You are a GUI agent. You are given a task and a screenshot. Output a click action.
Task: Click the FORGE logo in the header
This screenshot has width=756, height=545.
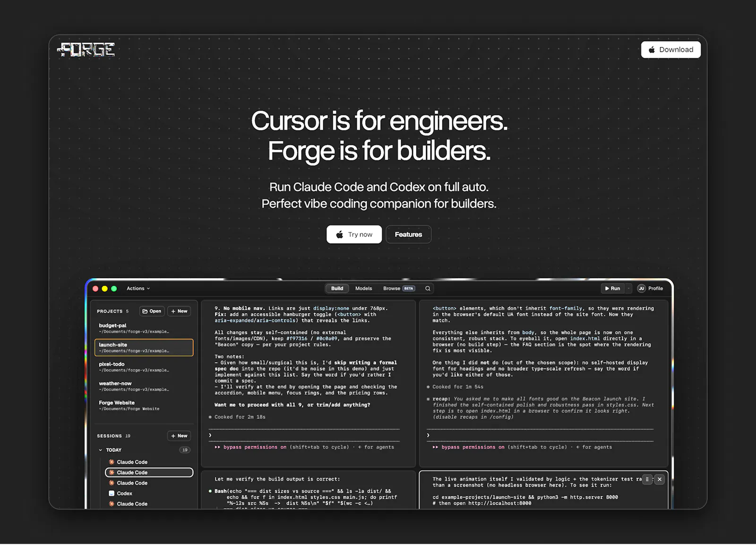[86, 50]
